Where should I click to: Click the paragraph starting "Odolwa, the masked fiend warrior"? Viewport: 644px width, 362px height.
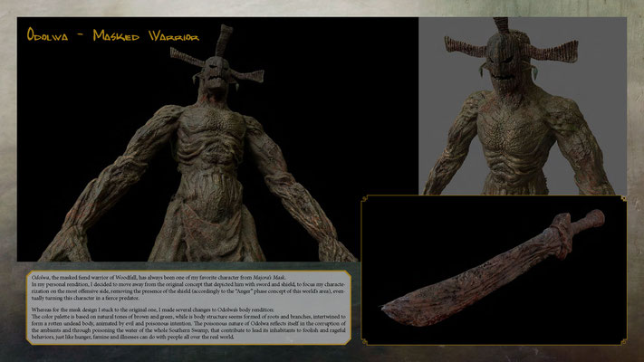coord(188,288)
